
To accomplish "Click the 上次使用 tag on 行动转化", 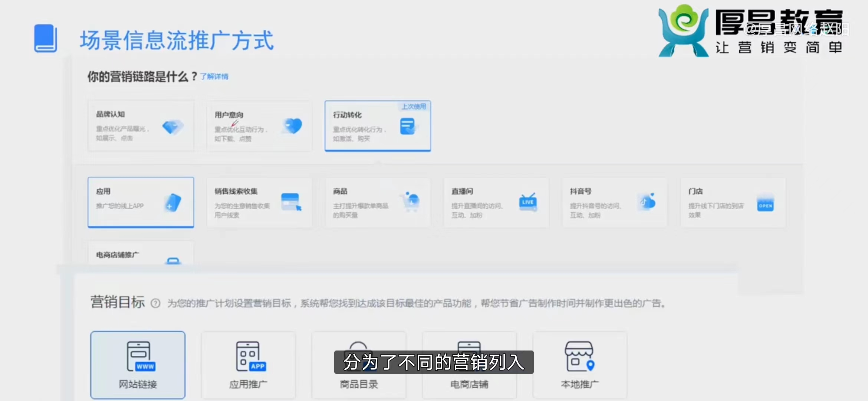I will pyautogui.click(x=414, y=107).
